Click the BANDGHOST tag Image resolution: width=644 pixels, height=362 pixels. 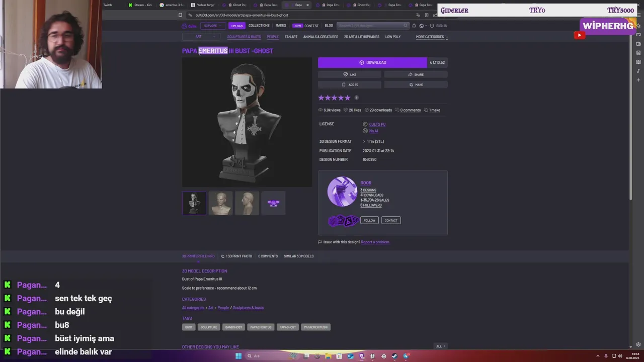tap(234, 327)
